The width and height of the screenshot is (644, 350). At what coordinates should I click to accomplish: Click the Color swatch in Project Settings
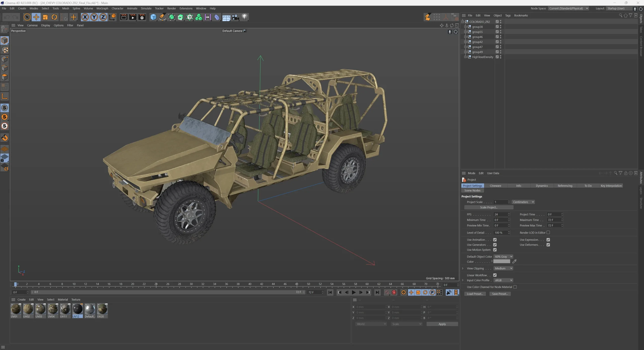[502, 261]
